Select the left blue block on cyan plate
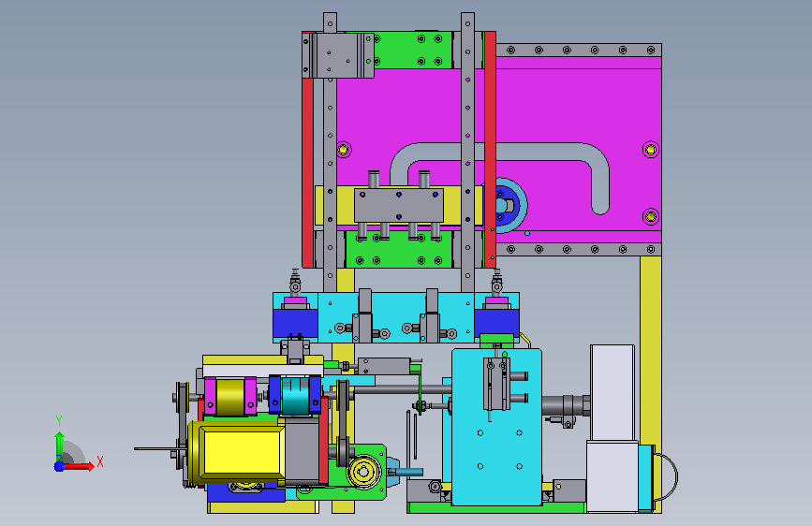Image resolution: width=812 pixels, height=526 pixels. 295,323
